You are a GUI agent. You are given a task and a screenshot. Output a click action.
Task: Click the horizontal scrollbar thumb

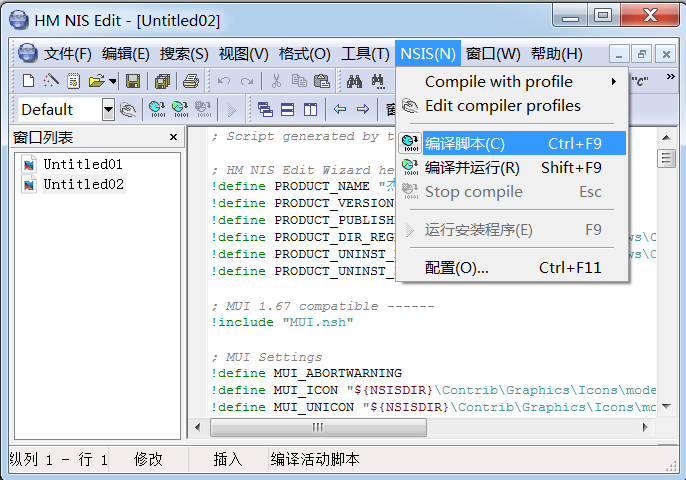[x=318, y=427]
